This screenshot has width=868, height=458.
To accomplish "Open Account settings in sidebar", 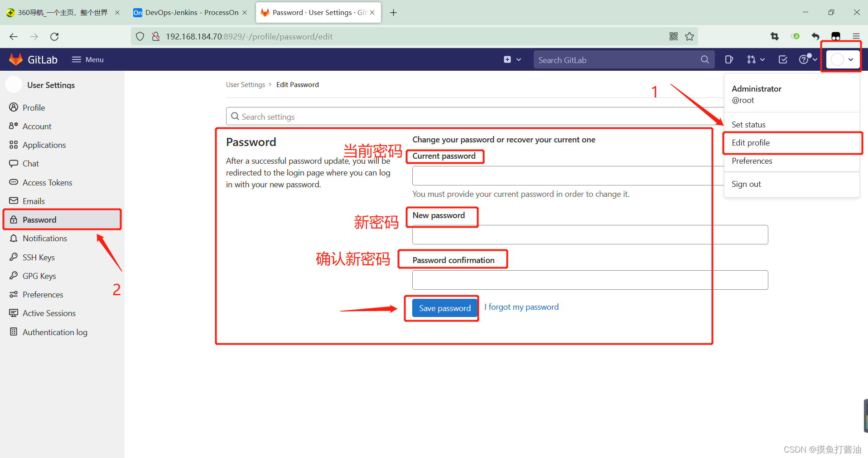I will click(62, 126).
